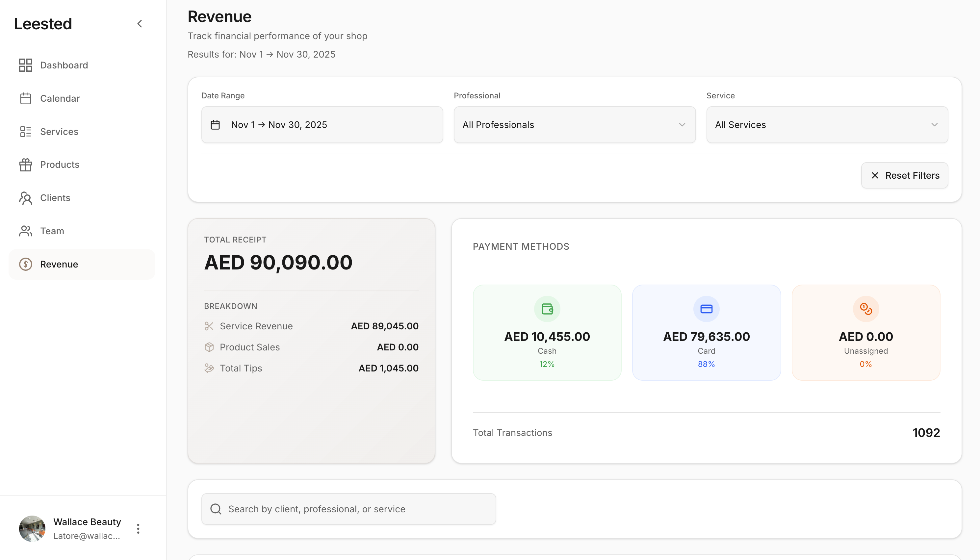Screen dimensions: 980x560
Task: Click the Products gift icon
Action: [25, 165]
